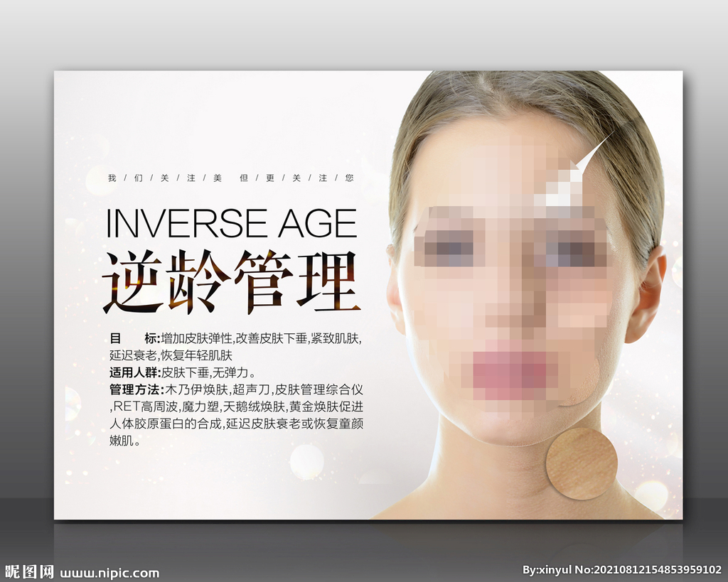Click the line starting '目 标:增加皮肤弹性'
The height and width of the screenshot is (582, 728).
(235, 338)
